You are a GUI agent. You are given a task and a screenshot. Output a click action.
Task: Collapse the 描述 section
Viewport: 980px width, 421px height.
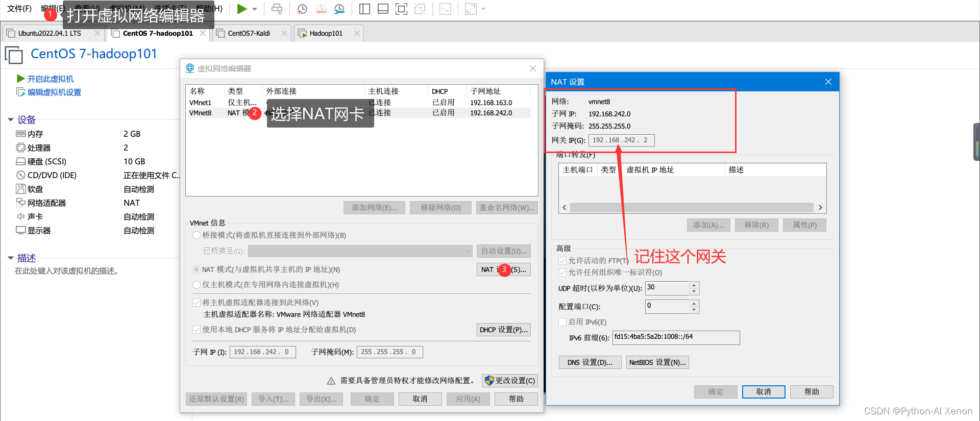11,258
